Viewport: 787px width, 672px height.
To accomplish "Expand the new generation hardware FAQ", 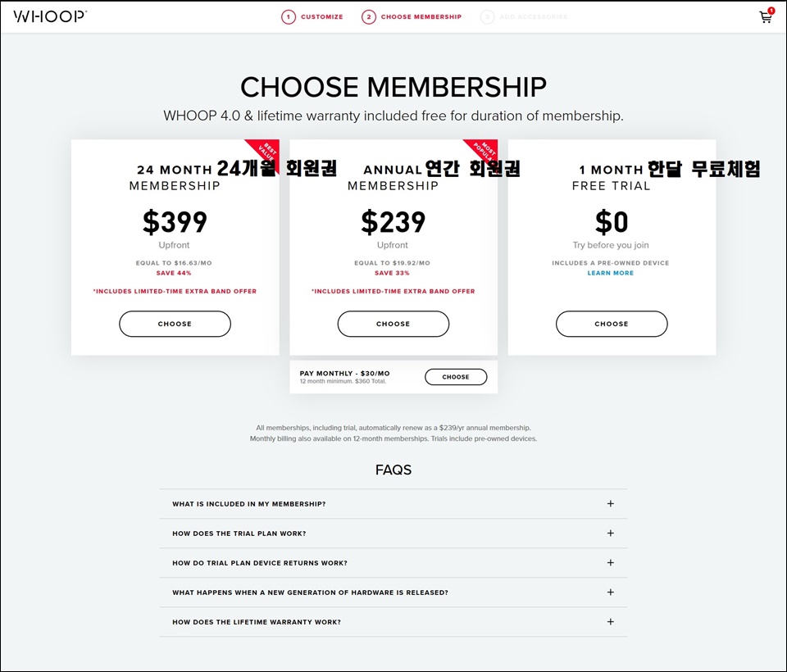I will click(x=393, y=593).
